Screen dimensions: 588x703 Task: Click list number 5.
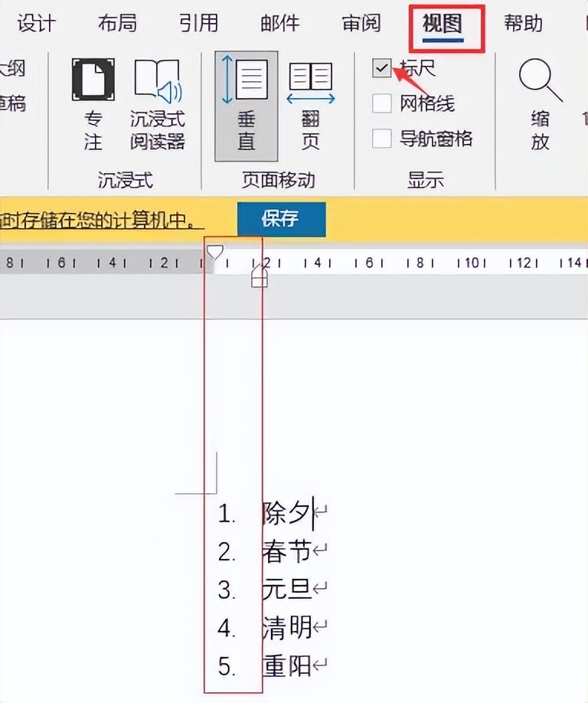click(x=227, y=667)
